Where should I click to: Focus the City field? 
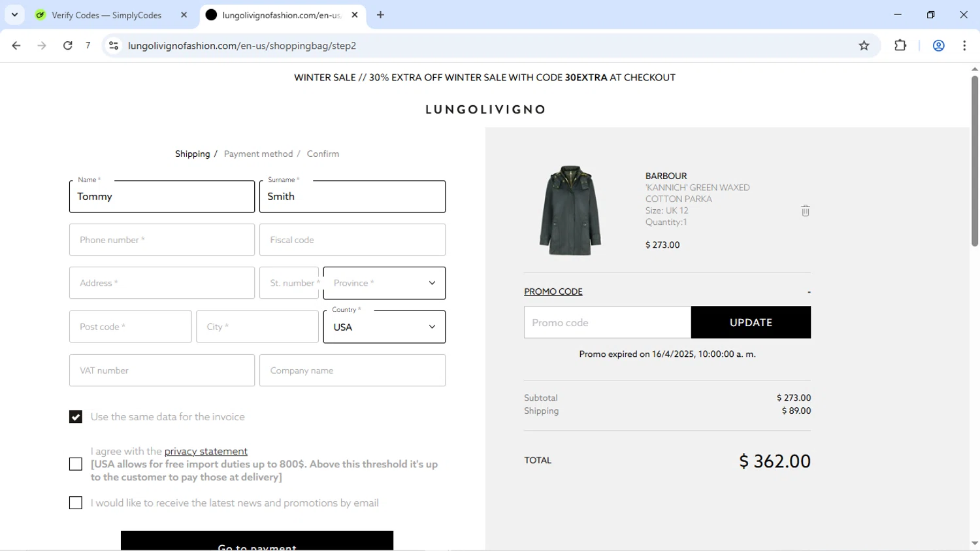[x=257, y=327]
